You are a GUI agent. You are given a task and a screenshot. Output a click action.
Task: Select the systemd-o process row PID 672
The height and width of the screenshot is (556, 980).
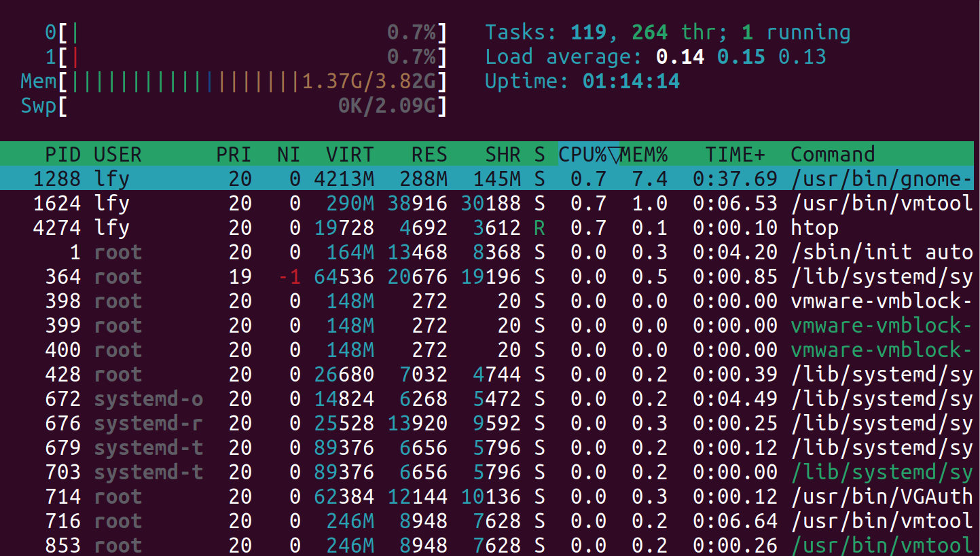[x=487, y=399]
